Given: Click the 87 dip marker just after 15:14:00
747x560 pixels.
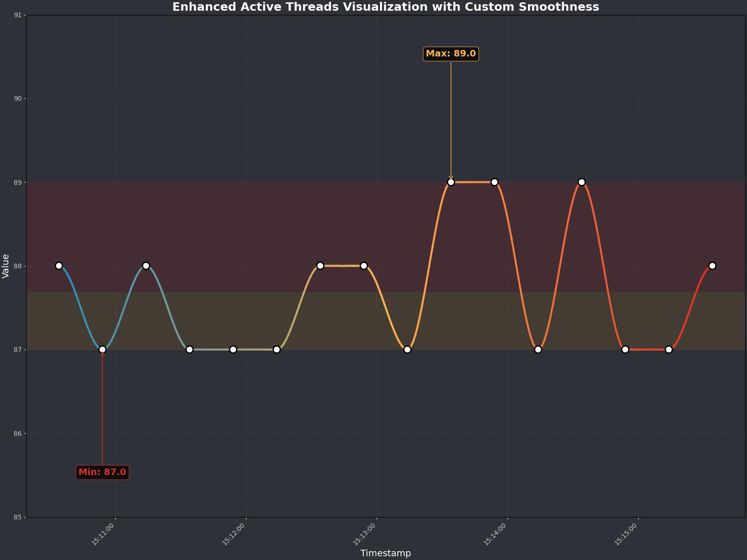Looking at the screenshot, I should pyautogui.click(x=538, y=350).
